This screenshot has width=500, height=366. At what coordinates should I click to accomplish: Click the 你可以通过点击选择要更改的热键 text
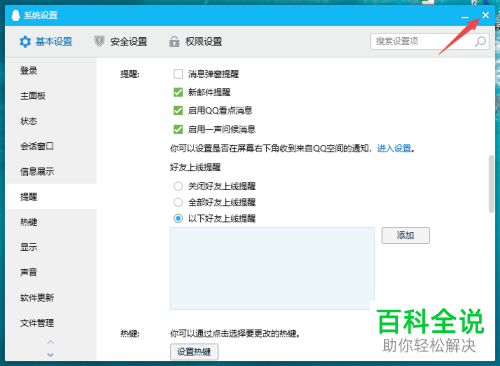point(235,333)
